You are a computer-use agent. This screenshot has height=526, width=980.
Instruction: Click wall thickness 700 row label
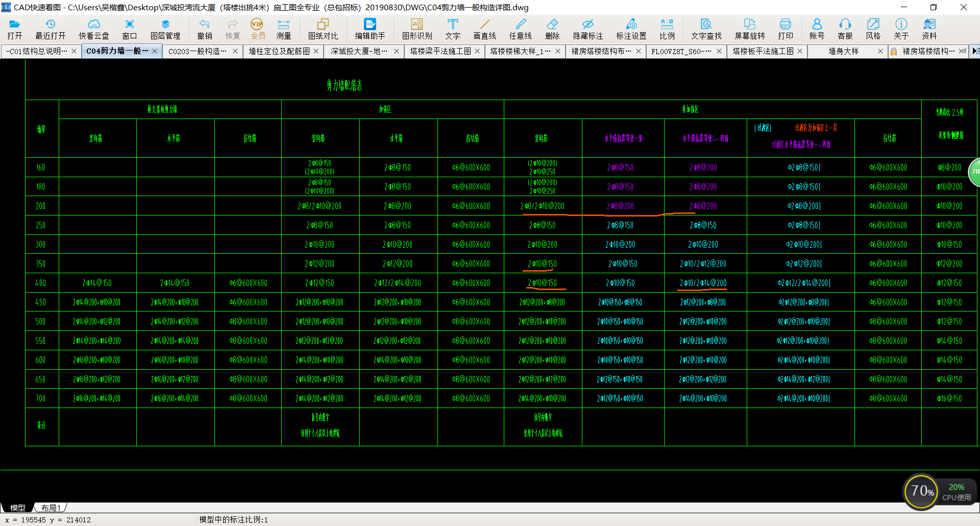tap(41, 398)
